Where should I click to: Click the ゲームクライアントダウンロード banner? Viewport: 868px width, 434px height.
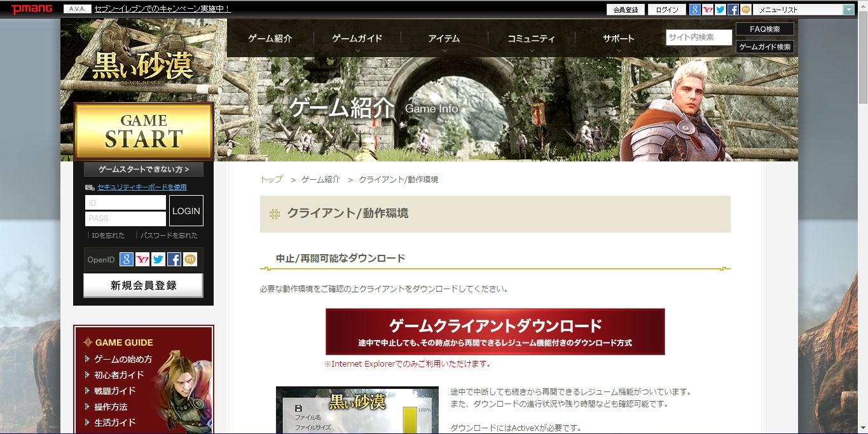495,332
